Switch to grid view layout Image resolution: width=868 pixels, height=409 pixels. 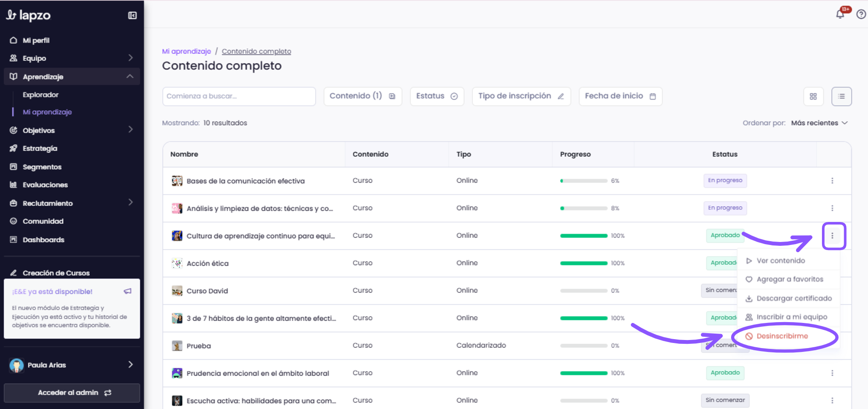pos(813,96)
